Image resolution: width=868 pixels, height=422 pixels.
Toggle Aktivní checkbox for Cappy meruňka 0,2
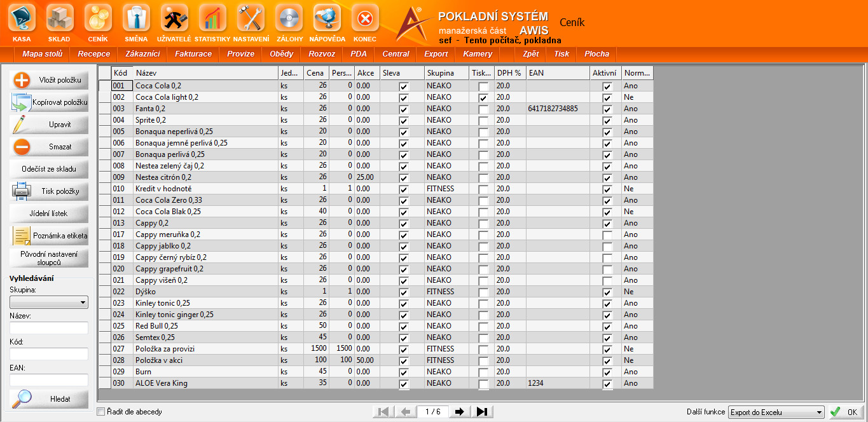pyautogui.click(x=607, y=235)
